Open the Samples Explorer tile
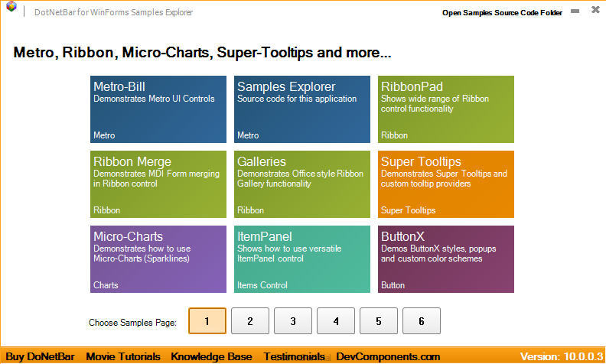This screenshot has height=364, width=606. click(301, 109)
